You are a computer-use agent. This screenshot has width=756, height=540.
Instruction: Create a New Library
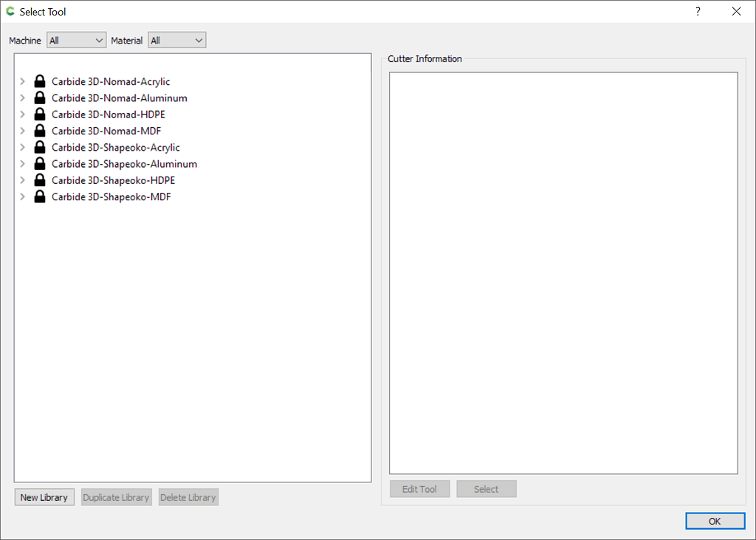click(x=44, y=497)
